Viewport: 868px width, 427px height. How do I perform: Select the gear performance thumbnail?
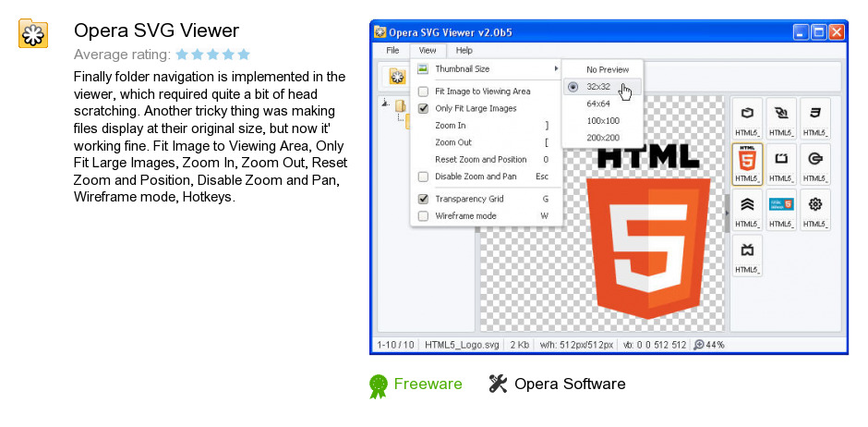(814, 210)
